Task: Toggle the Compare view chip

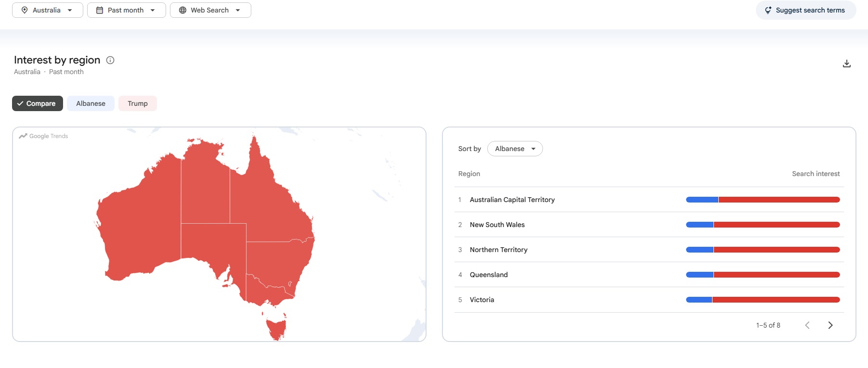Action: click(38, 103)
